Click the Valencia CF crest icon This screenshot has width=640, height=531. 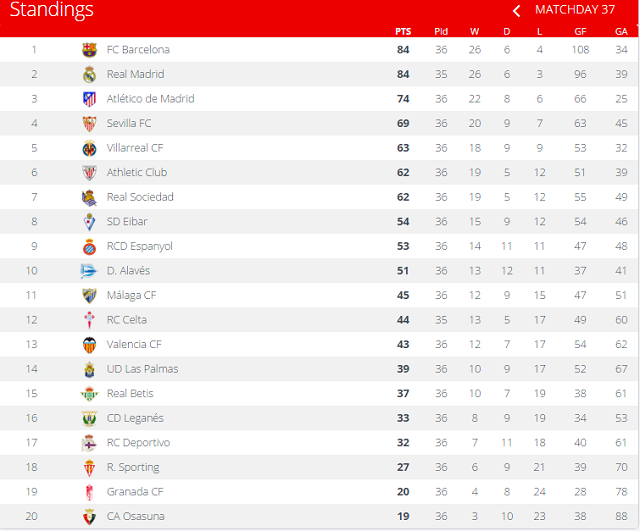click(x=89, y=344)
